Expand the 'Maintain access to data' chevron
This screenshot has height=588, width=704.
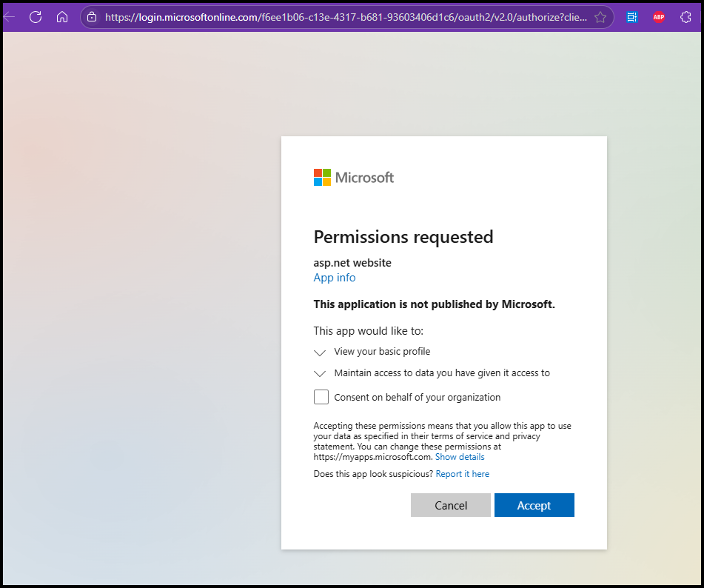(x=320, y=374)
